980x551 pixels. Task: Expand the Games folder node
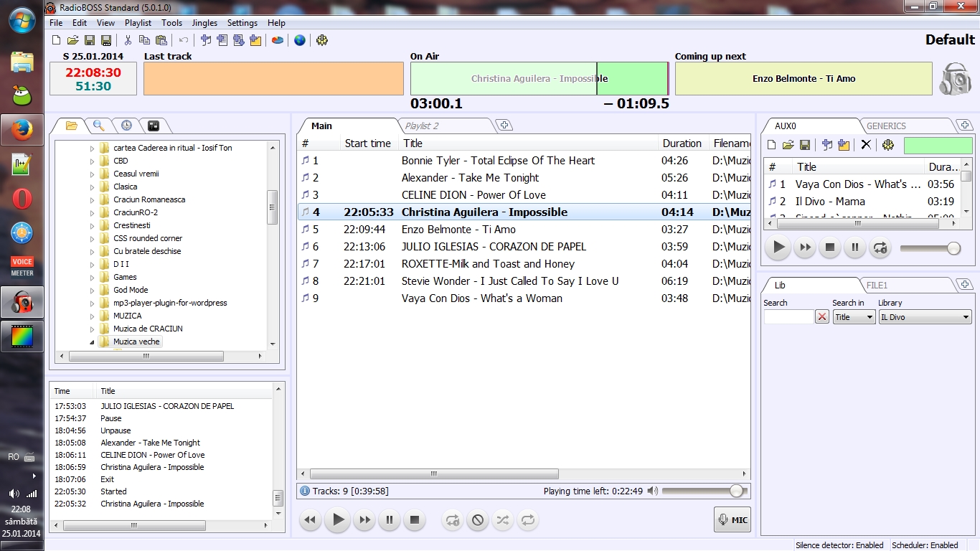92,277
